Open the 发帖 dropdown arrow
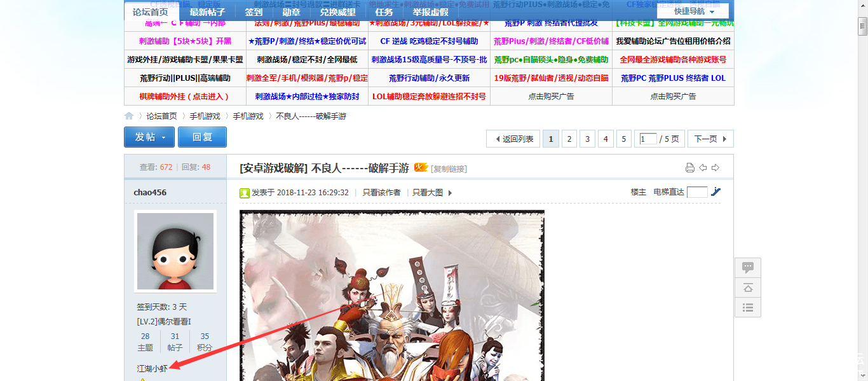 [x=163, y=137]
